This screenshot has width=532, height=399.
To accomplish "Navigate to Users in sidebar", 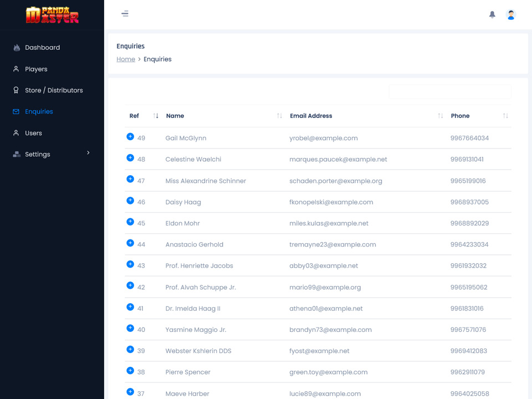I will point(33,133).
